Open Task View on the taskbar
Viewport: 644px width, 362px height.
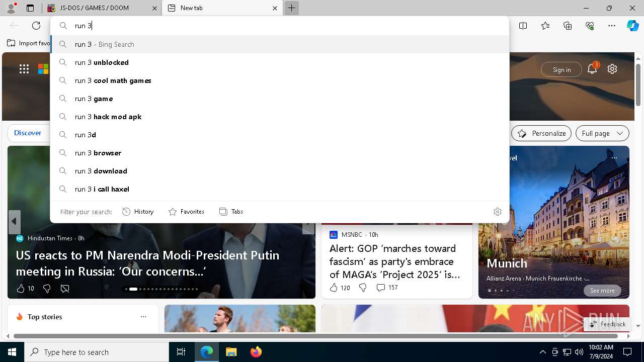tap(181, 352)
